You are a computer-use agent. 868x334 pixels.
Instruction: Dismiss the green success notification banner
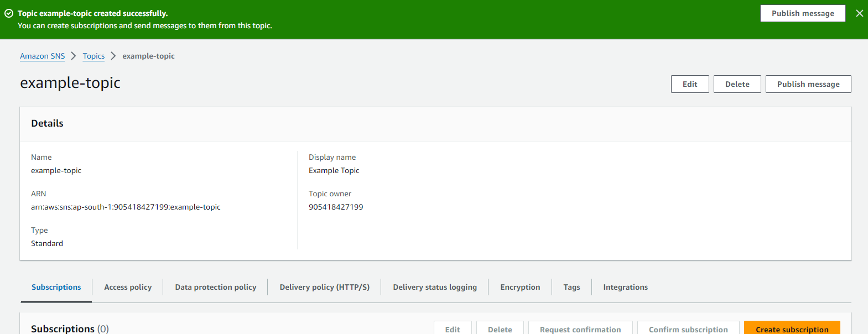pos(859,13)
